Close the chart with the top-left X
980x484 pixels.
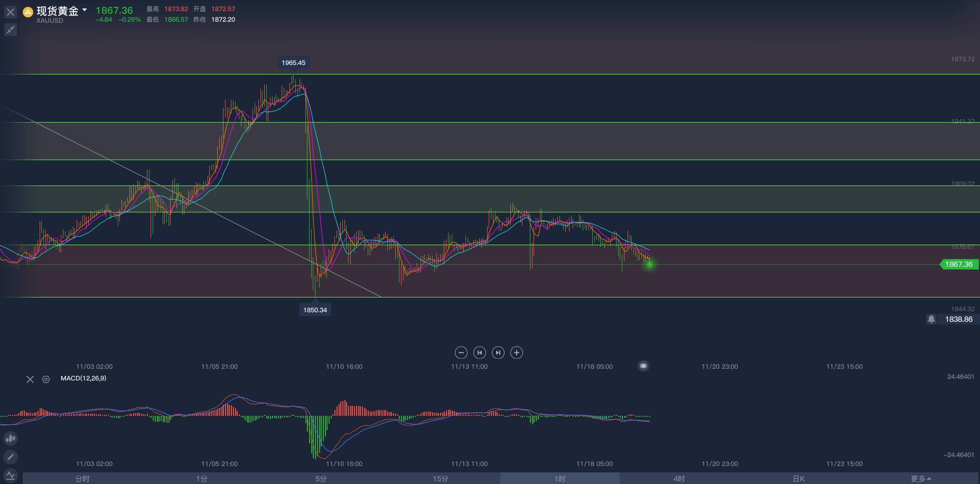pos(11,12)
